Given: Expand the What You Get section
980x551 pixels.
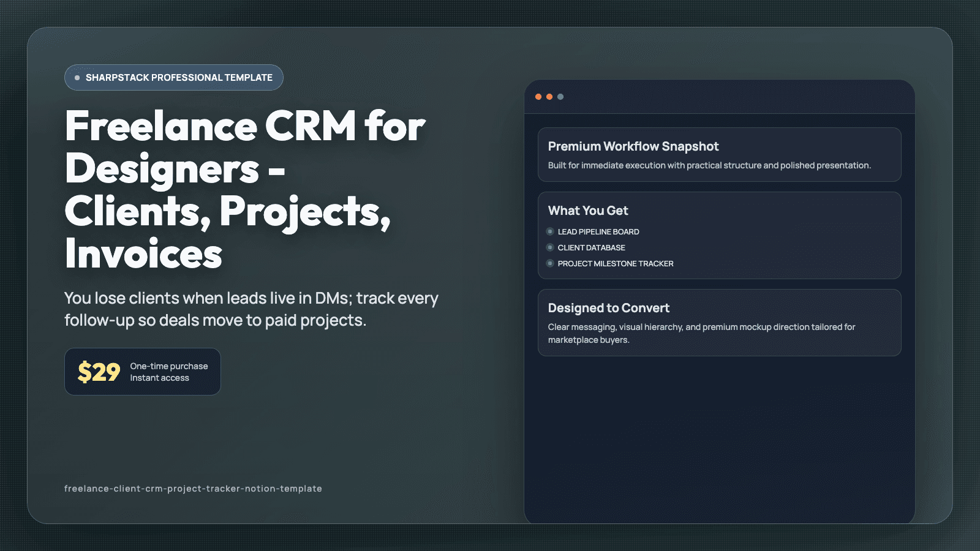Looking at the screenshot, I should (720, 235).
